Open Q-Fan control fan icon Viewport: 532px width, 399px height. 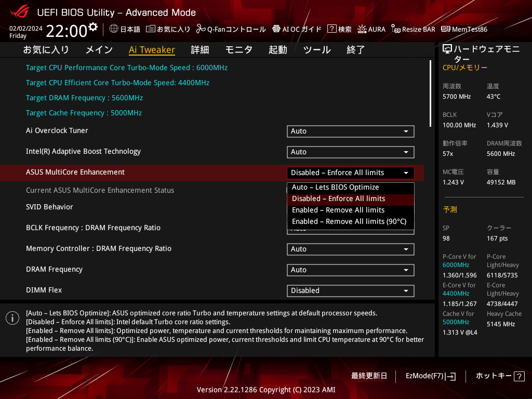pyautogui.click(x=201, y=29)
